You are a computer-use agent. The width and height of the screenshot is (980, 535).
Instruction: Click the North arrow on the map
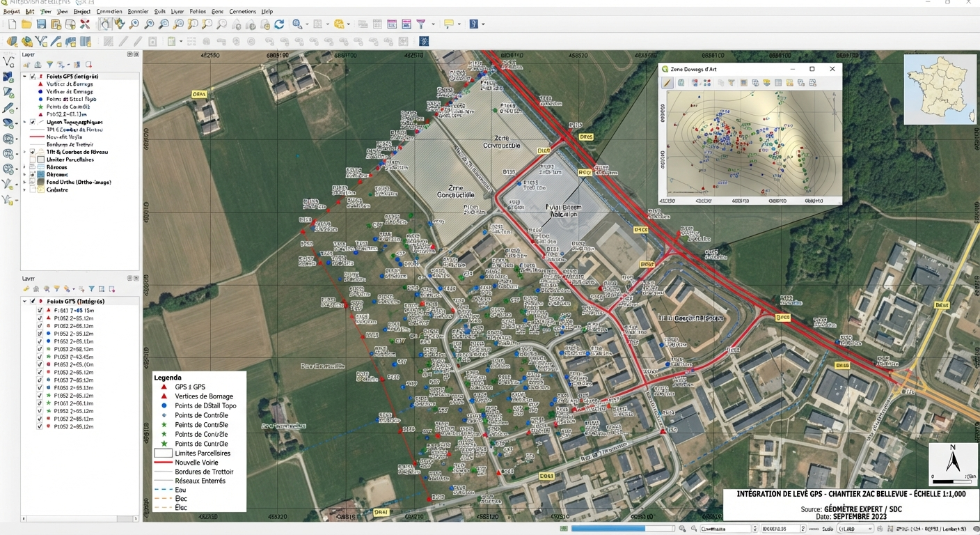click(953, 460)
